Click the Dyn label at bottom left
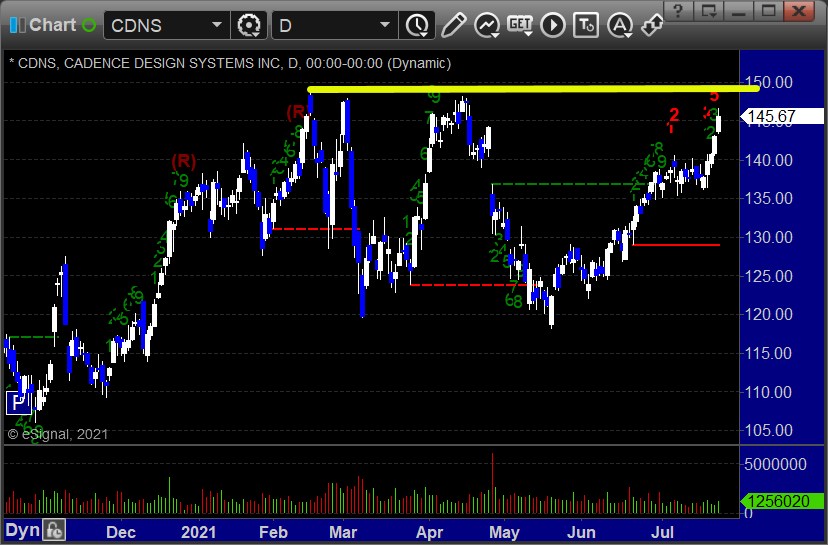The width and height of the screenshot is (828, 545). (23, 530)
